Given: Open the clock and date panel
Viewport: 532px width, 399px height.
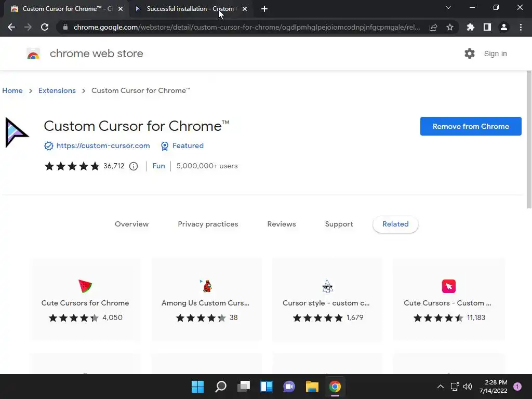Looking at the screenshot, I should [x=494, y=387].
